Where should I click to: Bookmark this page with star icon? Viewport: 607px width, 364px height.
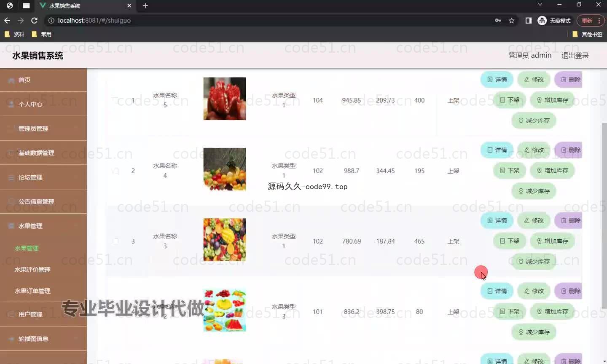pyautogui.click(x=512, y=20)
